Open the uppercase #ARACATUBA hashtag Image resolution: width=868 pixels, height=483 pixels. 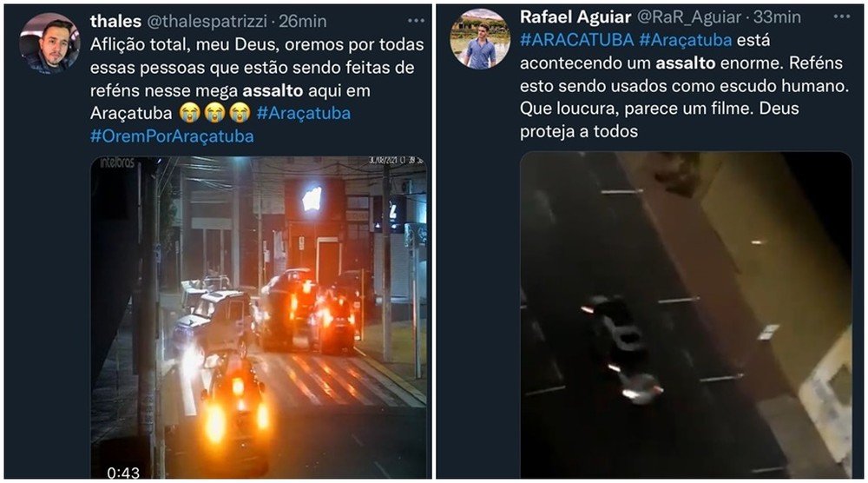577,40
